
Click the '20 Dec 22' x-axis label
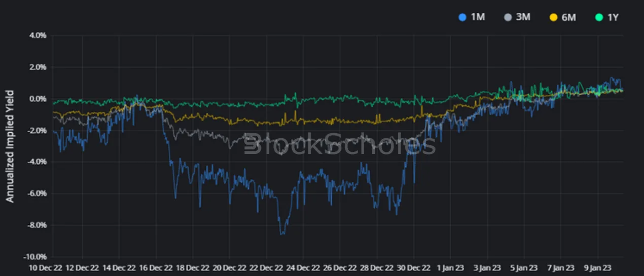tap(230, 268)
